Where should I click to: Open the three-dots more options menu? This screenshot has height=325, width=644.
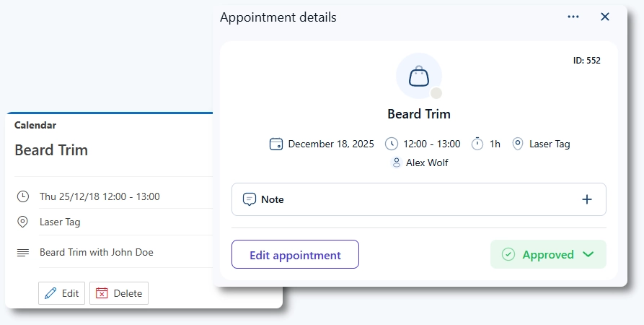click(573, 17)
